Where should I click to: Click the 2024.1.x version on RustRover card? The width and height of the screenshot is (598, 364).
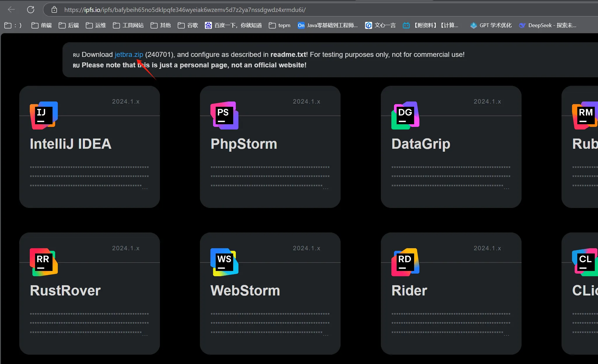126,248
